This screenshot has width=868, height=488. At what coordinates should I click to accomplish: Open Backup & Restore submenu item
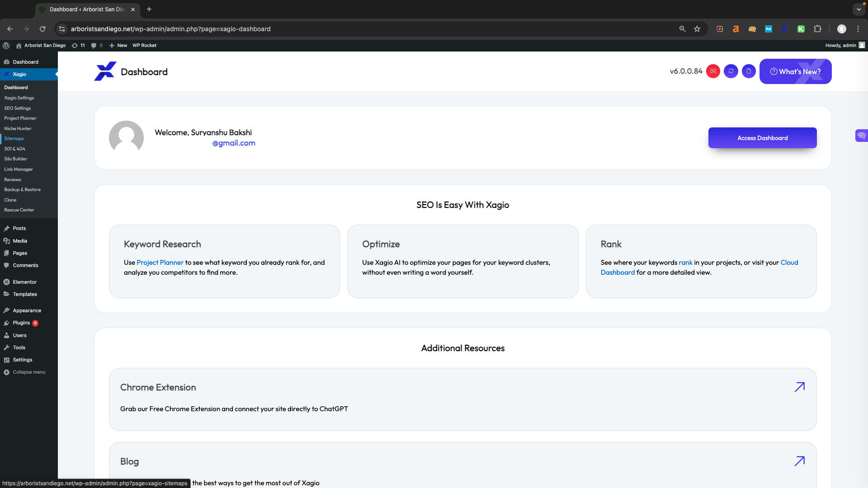point(23,189)
